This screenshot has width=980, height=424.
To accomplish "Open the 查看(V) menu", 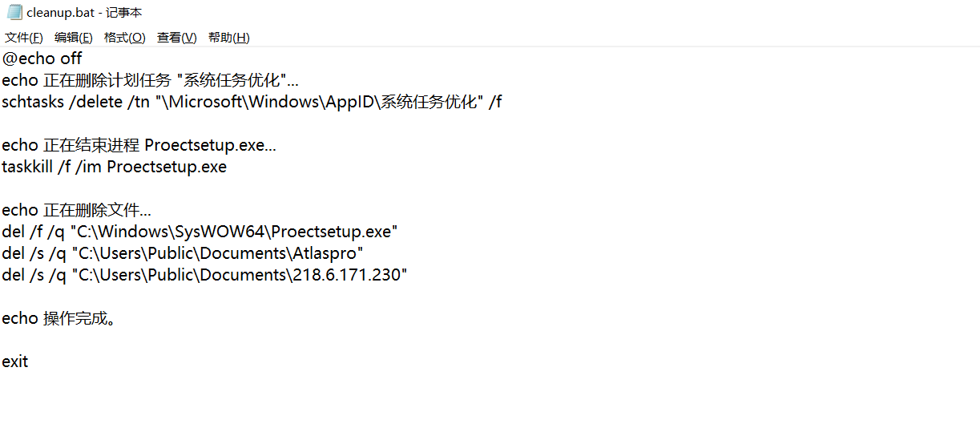I will pos(177,38).
